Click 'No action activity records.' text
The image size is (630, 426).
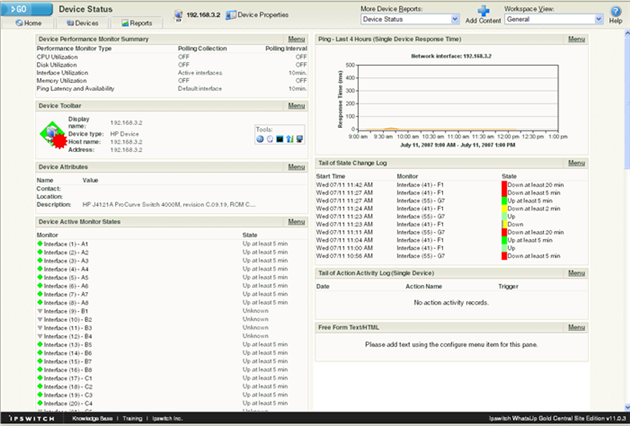point(451,303)
